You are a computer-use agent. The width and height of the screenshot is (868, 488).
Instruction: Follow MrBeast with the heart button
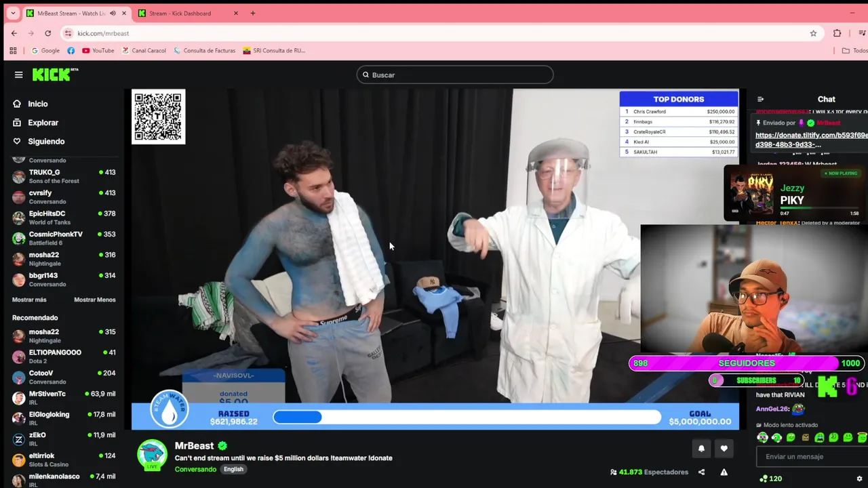(724, 448)
